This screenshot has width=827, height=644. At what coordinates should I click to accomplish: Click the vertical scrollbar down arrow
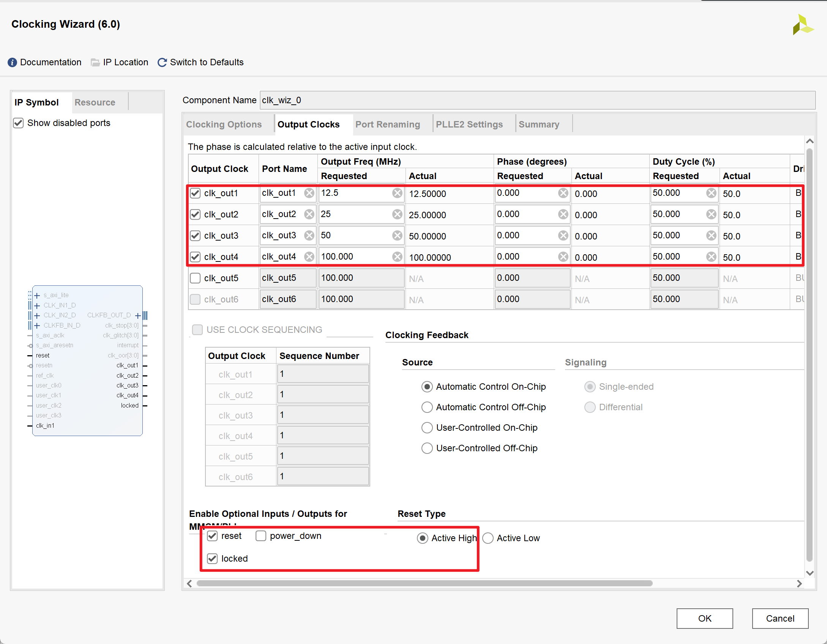[810, 573]
